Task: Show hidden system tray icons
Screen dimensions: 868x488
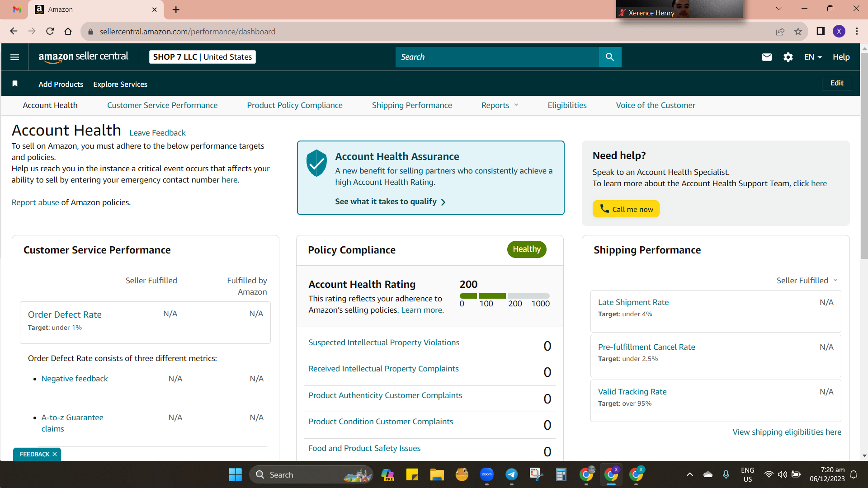Action: pyautogui.click(x=689, y=474)
